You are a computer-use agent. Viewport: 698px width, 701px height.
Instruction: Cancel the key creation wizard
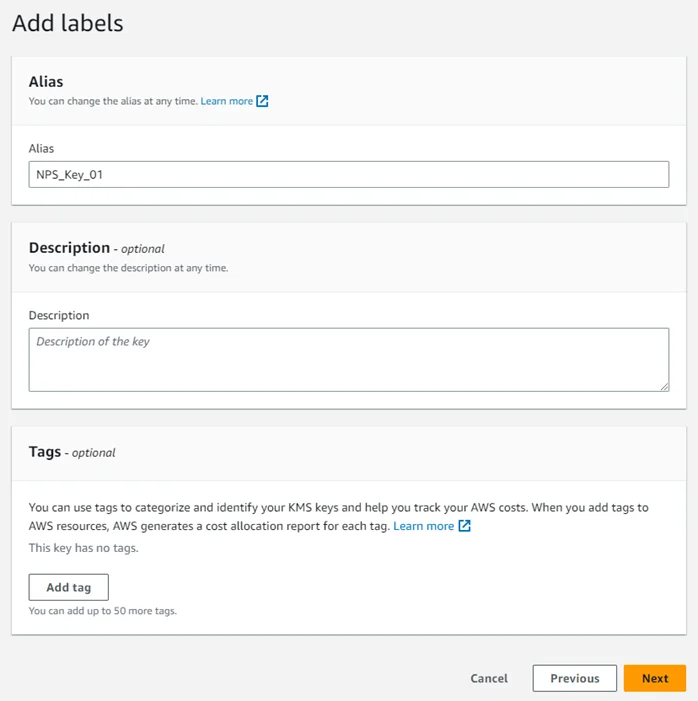click(489, 678)
